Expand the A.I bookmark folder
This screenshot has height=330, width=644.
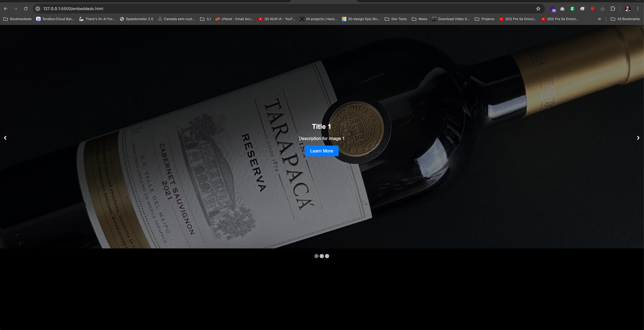(x=205, y=19)
